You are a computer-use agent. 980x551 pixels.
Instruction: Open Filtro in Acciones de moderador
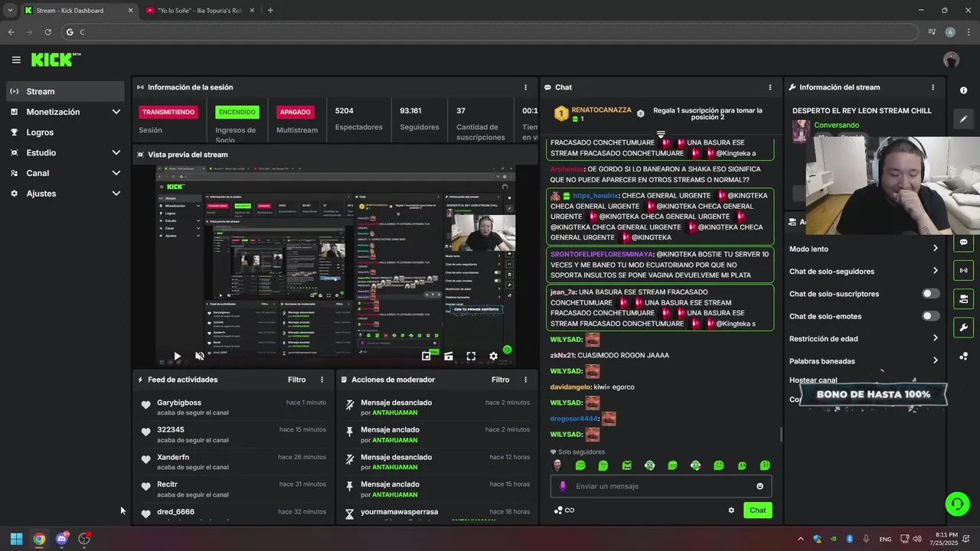500,380
